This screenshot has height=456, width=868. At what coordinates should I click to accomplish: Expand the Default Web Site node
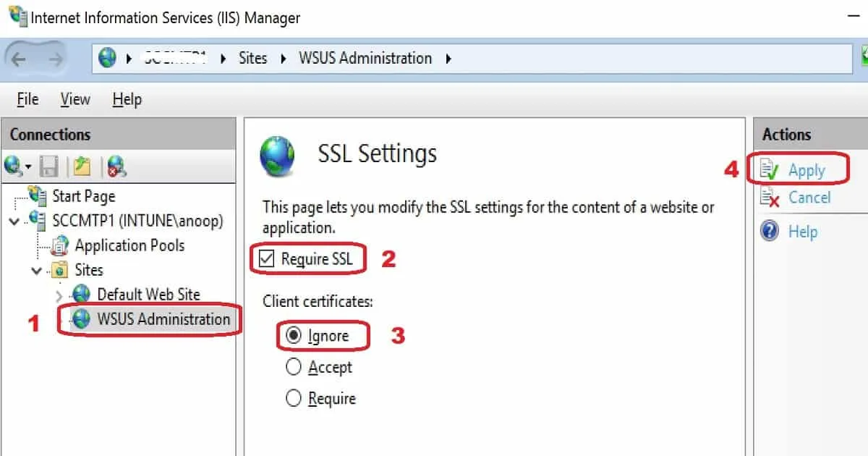pyautogui.click(x=59, y=295)
